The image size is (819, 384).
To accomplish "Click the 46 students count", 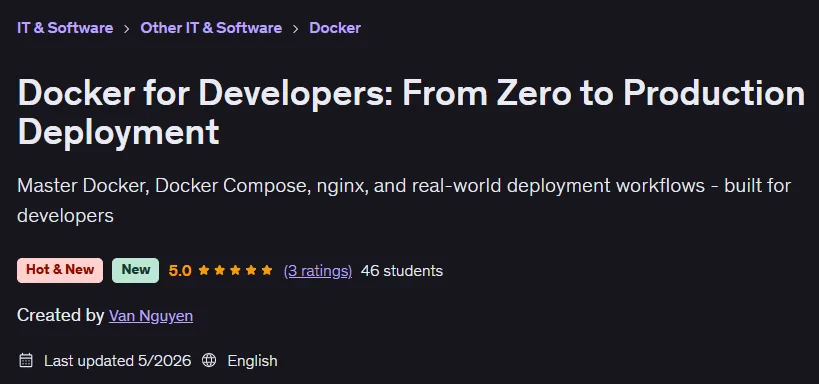I will click(402, 271).
